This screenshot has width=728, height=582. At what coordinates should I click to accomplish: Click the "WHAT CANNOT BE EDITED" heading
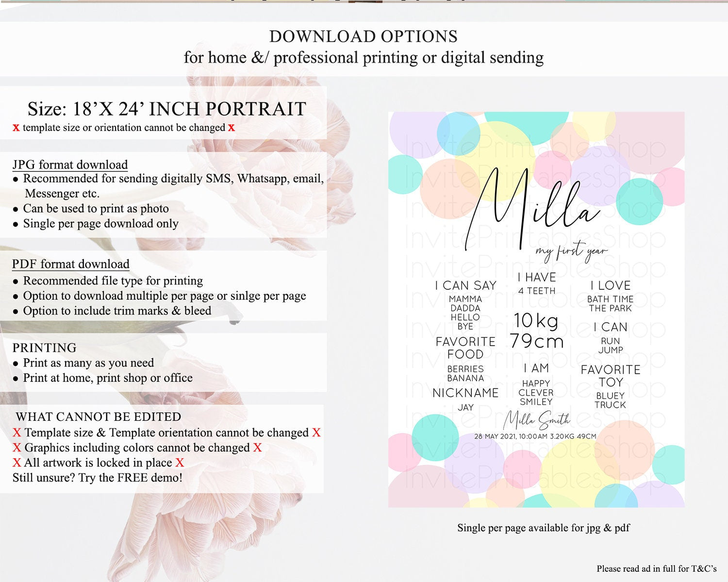99,417
